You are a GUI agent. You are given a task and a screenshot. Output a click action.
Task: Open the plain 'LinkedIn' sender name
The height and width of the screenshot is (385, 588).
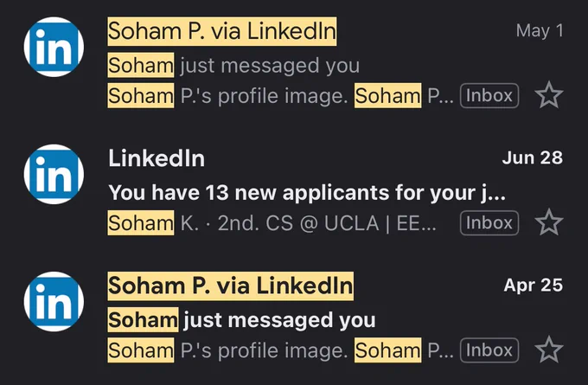pyautogui.click(x=157, y=158)
